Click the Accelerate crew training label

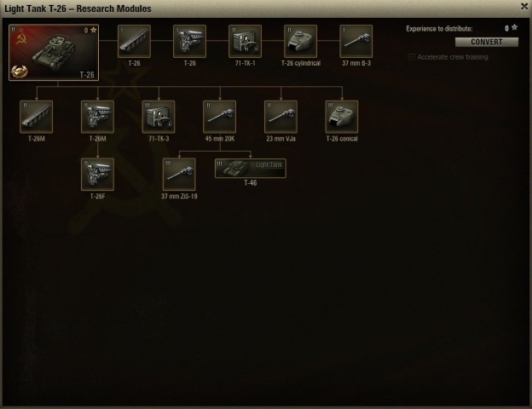pyautogui.click(x=453, y=57)
